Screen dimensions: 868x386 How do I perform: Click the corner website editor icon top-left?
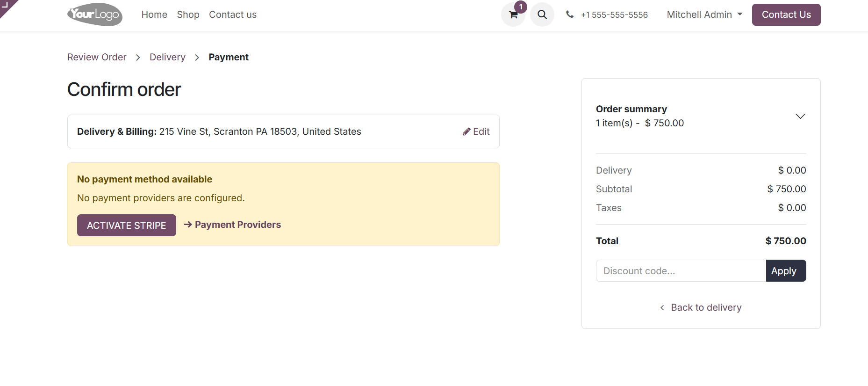tap(6, 6)
